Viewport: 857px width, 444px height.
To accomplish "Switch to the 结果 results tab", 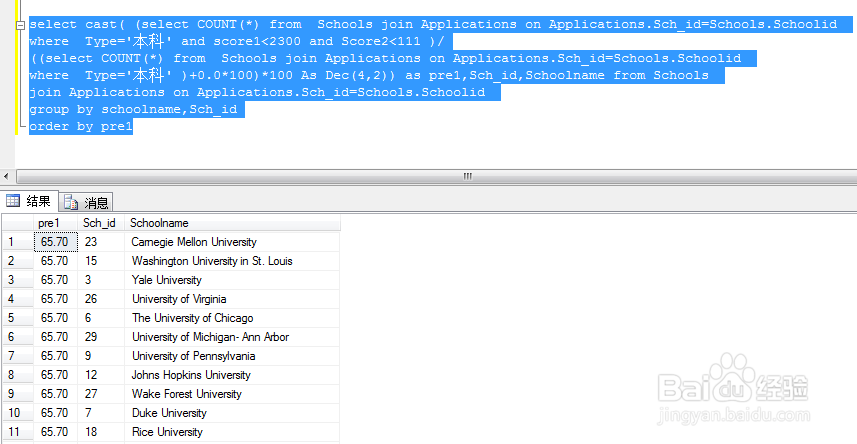I will click(30, 202).
